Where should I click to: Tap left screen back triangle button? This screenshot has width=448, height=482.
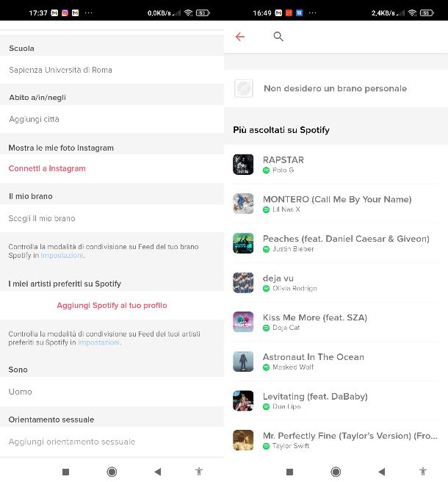click(158, 472)
